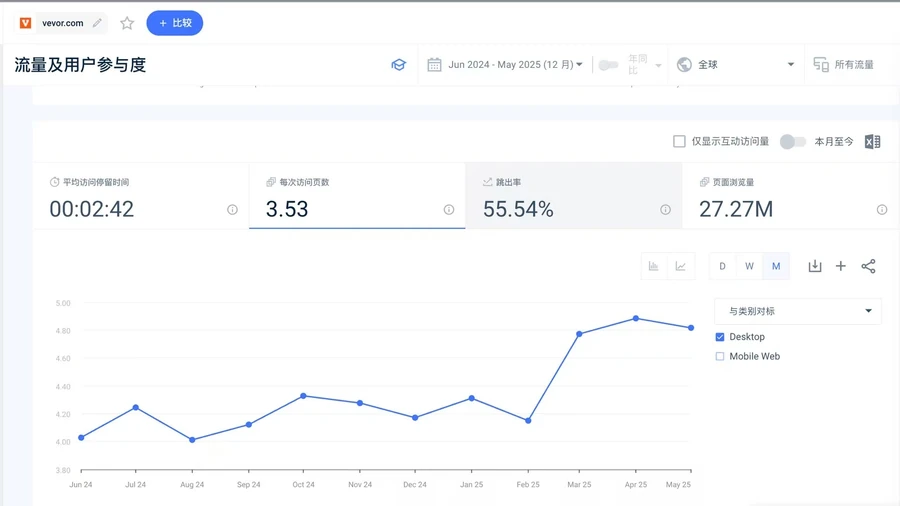Image resolution: width=900 pixels, height=506 pixels.
Task: Click the 流量及用户参与度 page title
Action: pyautogui.click(x=80, y=65)
